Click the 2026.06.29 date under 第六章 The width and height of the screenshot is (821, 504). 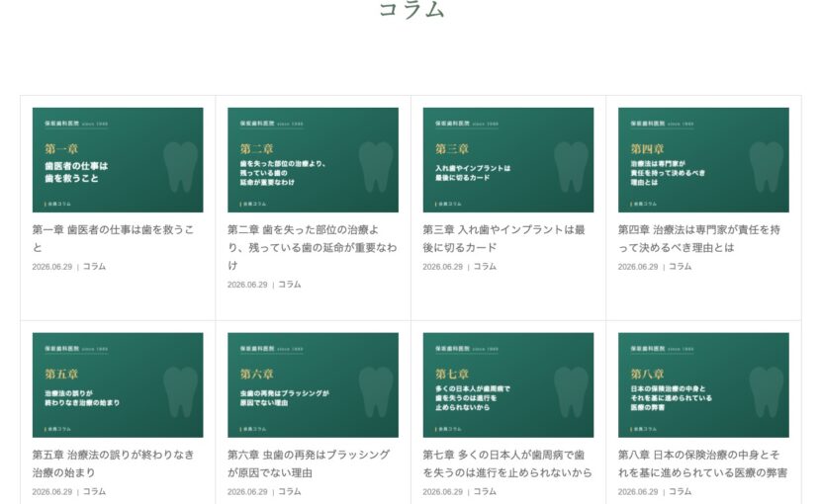247,492
